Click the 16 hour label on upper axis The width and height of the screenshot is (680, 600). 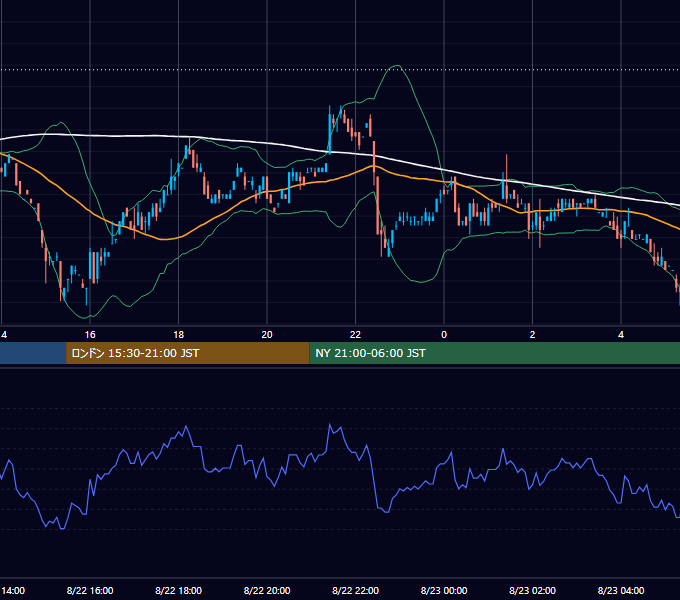point(90,335)
